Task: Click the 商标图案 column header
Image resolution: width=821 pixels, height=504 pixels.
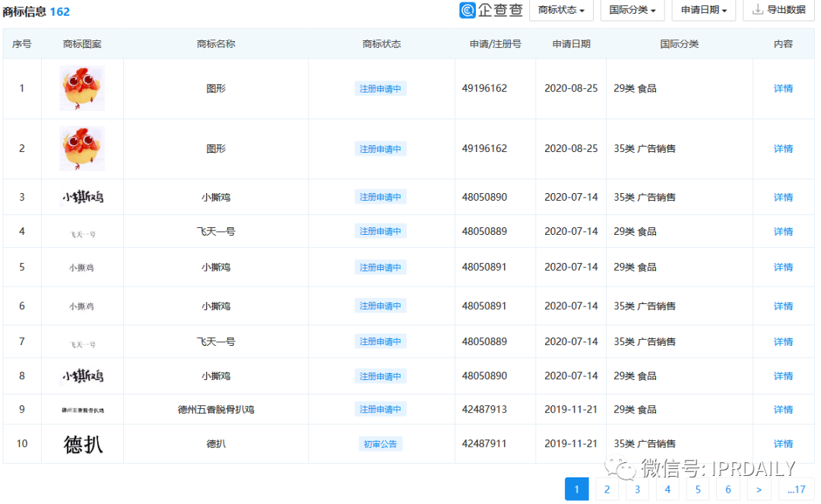Action: [82, 44]
